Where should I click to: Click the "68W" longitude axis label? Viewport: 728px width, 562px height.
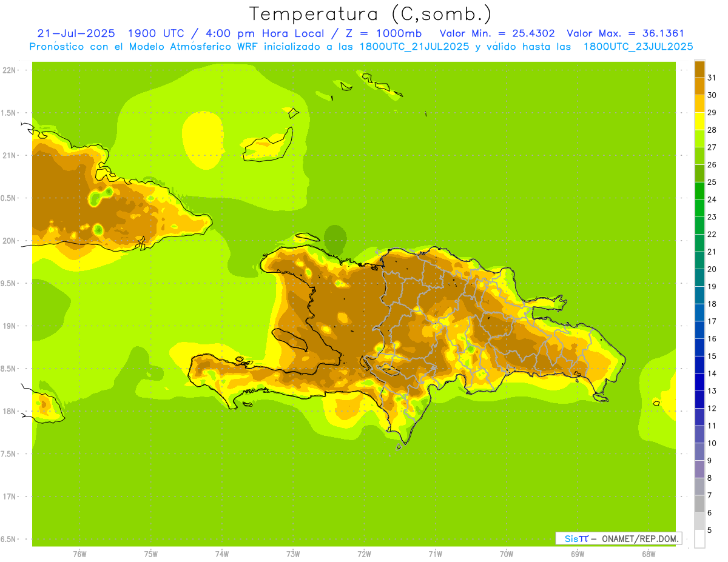[649, 554]
